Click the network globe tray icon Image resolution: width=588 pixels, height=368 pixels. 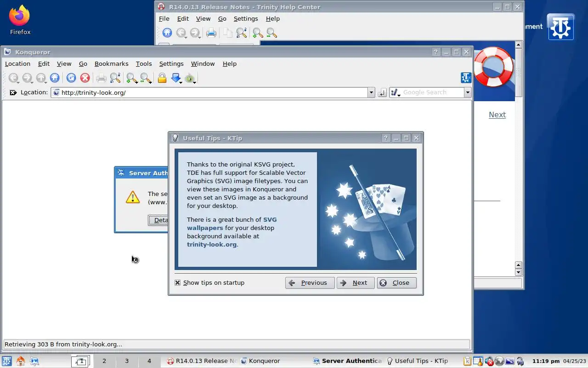click(x=499, y=361)
